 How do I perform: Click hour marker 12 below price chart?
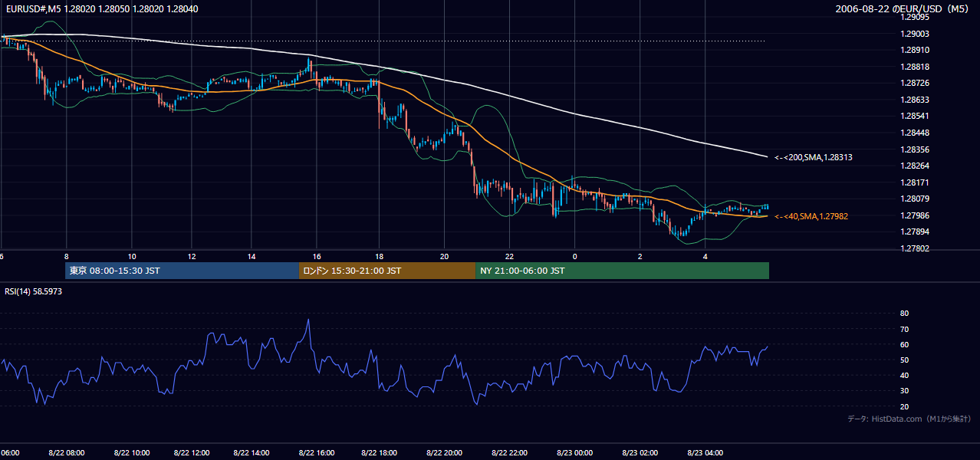tap(192, 257)
